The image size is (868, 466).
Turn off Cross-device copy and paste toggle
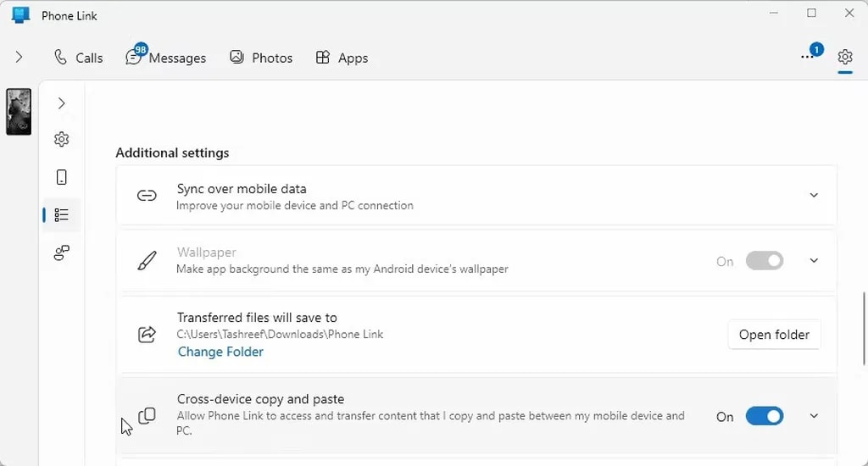[x=764, y=416]
